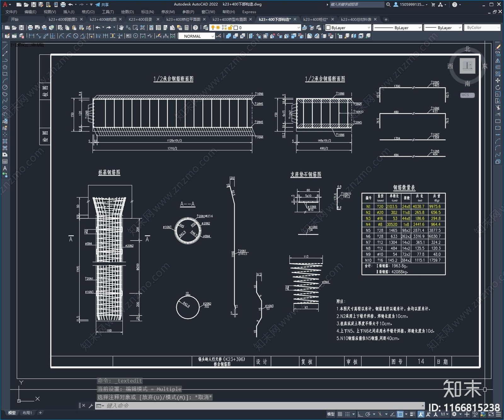Click the Linear dimension tool icon
The width and height of the screenshot is (504, 420).
(x=31, y=36)
